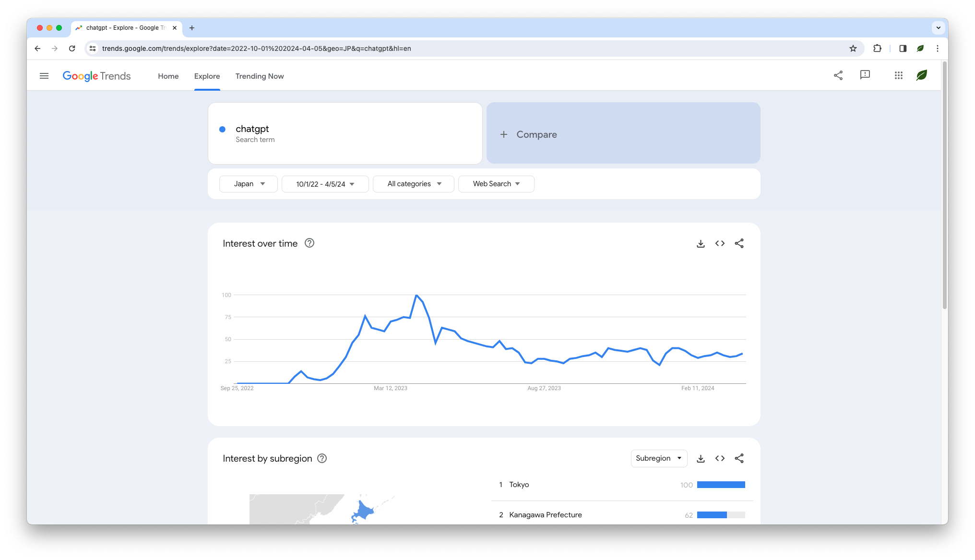Embed the Interest over time chart
This screenshot has height=560, width=975.
pos(720,244)
